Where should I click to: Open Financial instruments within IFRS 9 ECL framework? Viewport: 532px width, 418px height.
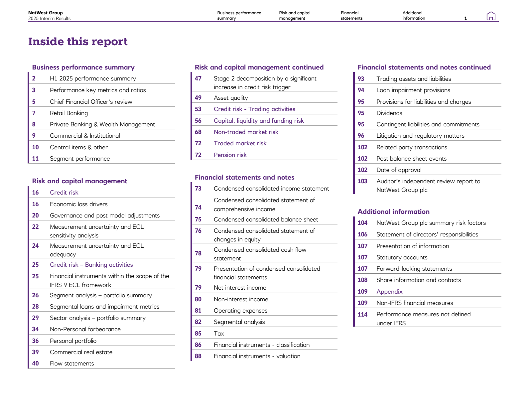point(109,280)
